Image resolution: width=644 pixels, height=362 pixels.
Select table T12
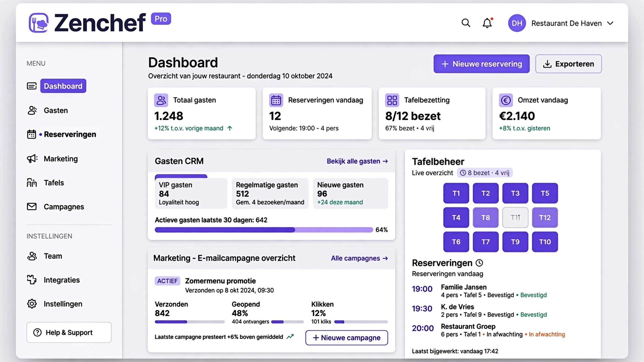pyautogui.click(x=545, y=217)
